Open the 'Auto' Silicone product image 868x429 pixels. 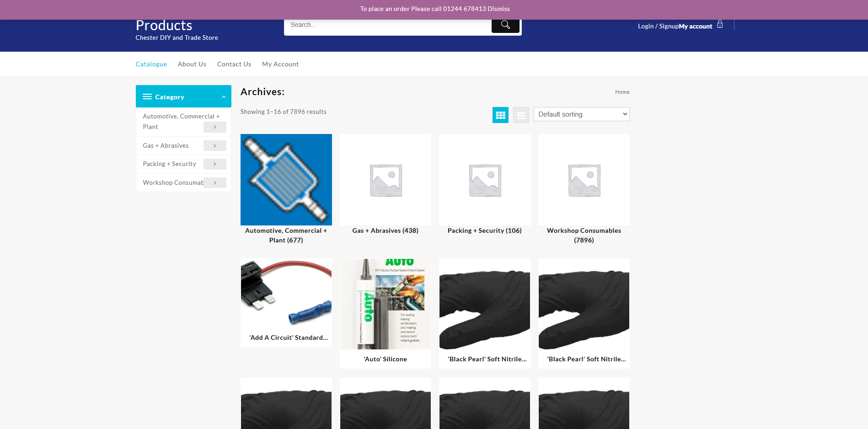point(385,304)
